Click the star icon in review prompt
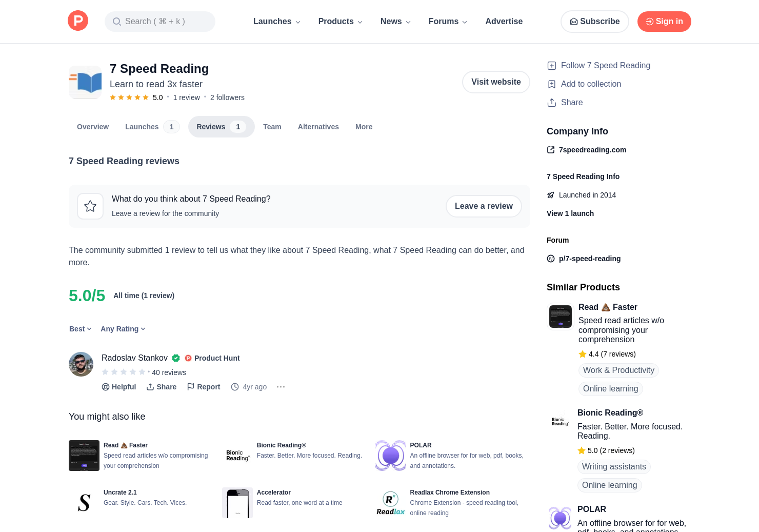The height and width of the screenshot is (532, 759). [90, 206]
